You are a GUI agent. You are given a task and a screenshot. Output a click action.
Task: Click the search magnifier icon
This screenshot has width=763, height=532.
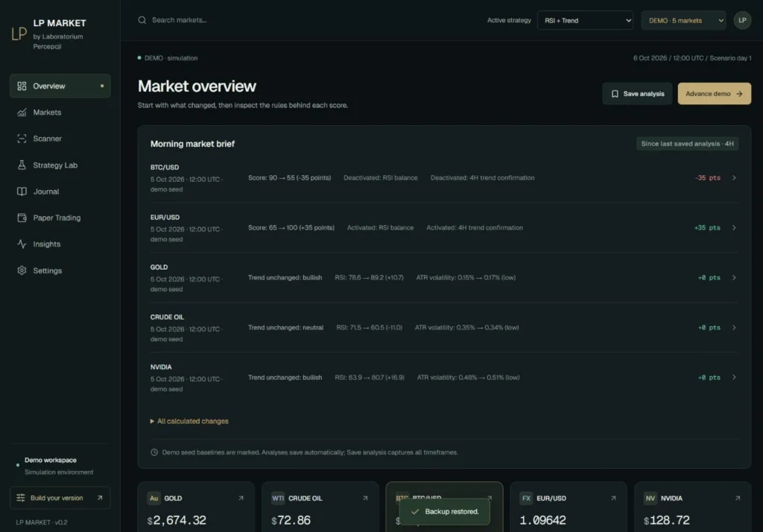click(142, 20)
